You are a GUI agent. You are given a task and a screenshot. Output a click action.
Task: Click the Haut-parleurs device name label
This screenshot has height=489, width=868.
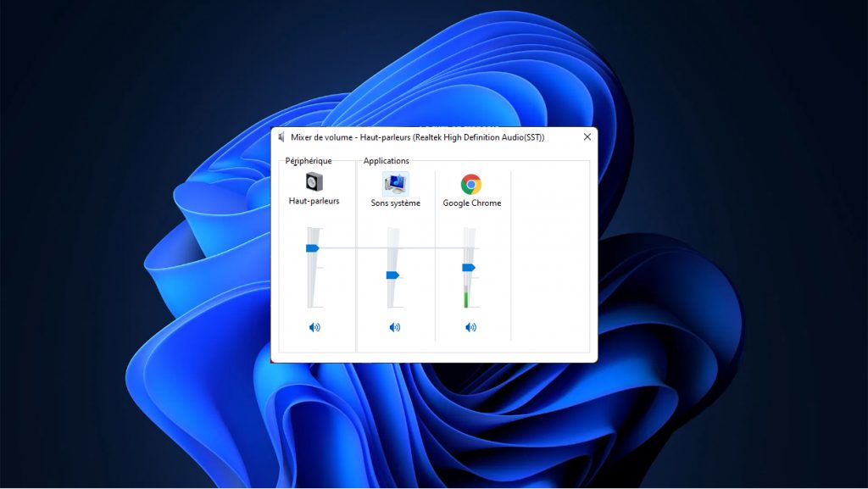point(314,202)
